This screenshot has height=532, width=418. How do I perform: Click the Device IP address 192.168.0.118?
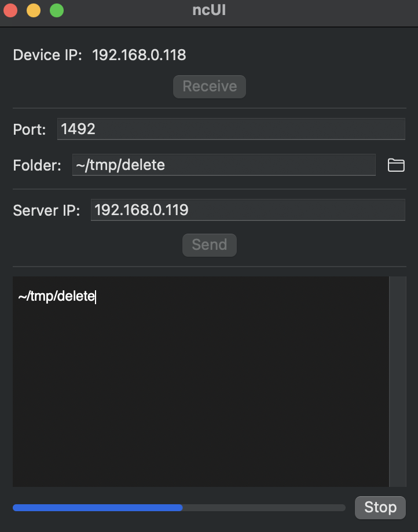tap(139, 55)
